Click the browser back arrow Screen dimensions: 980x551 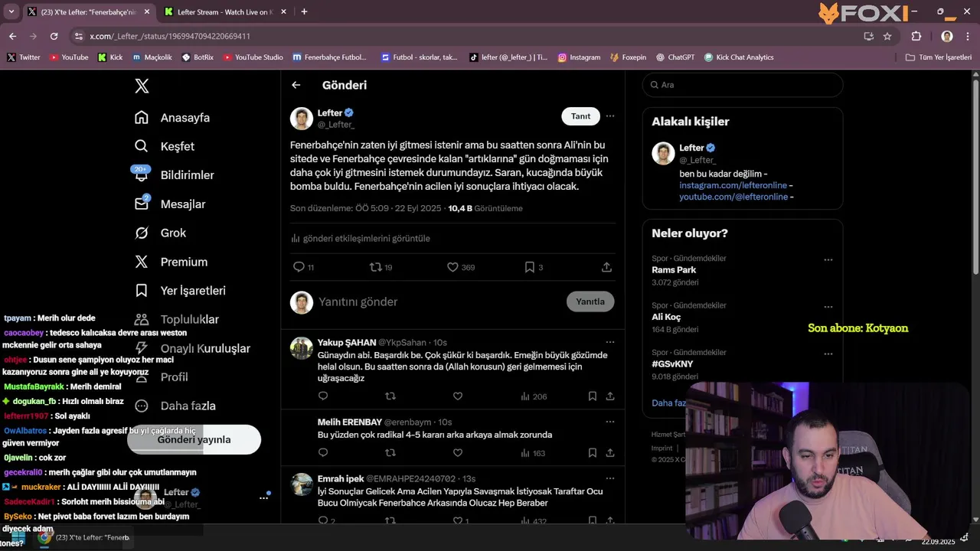12,36
